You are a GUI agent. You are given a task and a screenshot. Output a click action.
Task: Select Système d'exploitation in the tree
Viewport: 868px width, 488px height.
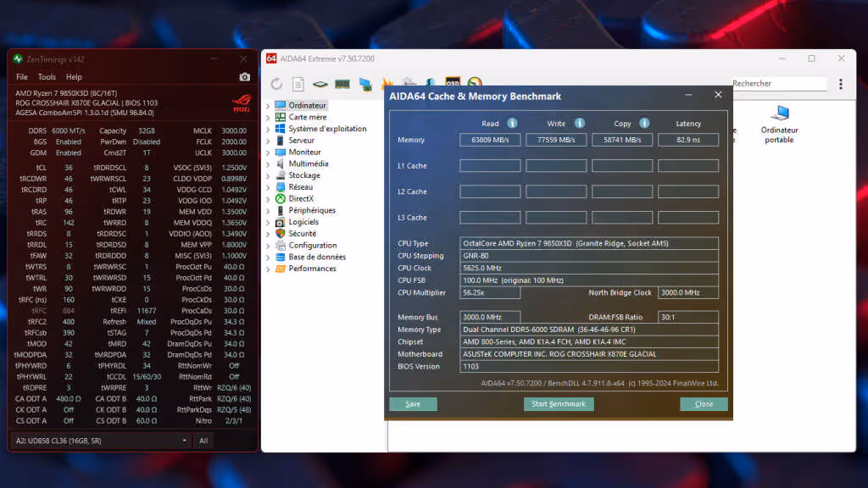pos(327,129)
